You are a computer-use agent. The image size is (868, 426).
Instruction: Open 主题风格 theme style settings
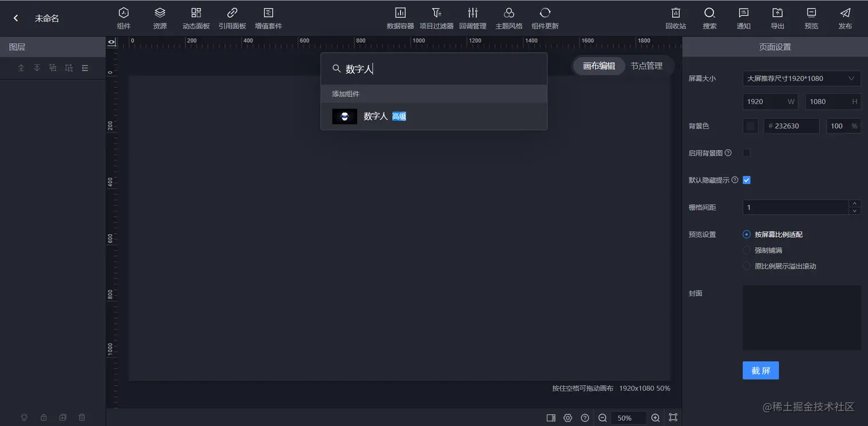tap(509, 18)
